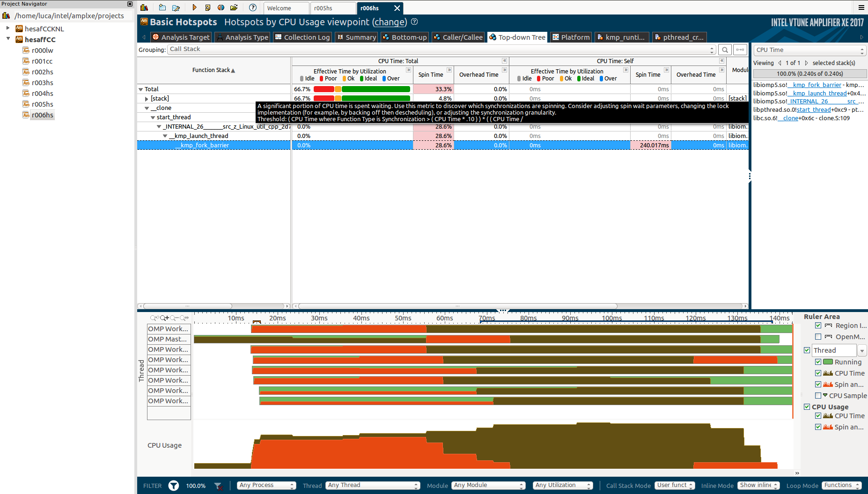This screenshot has width=868, height=494.
Task: Open the hamburger menu at top right
Action: [x=861, y=7]
